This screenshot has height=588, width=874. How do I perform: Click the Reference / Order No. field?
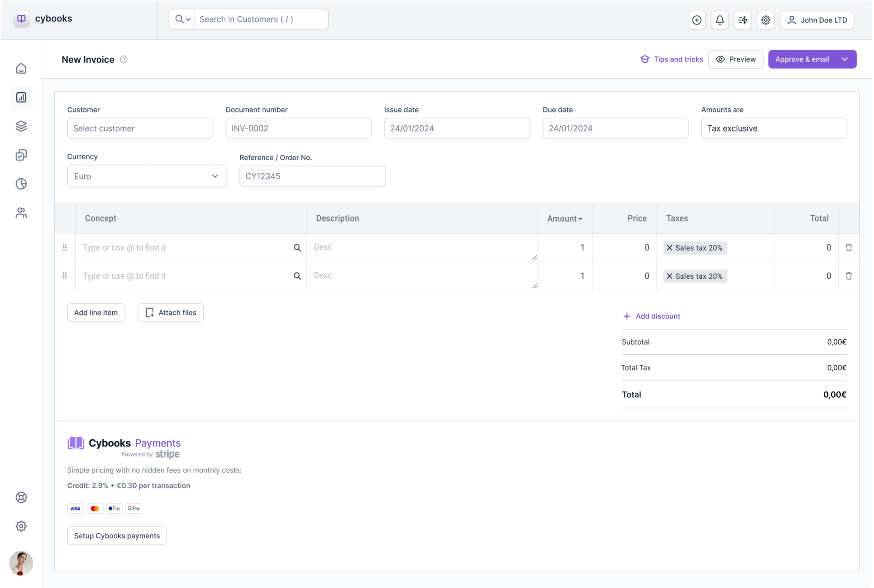click(312, 176)
